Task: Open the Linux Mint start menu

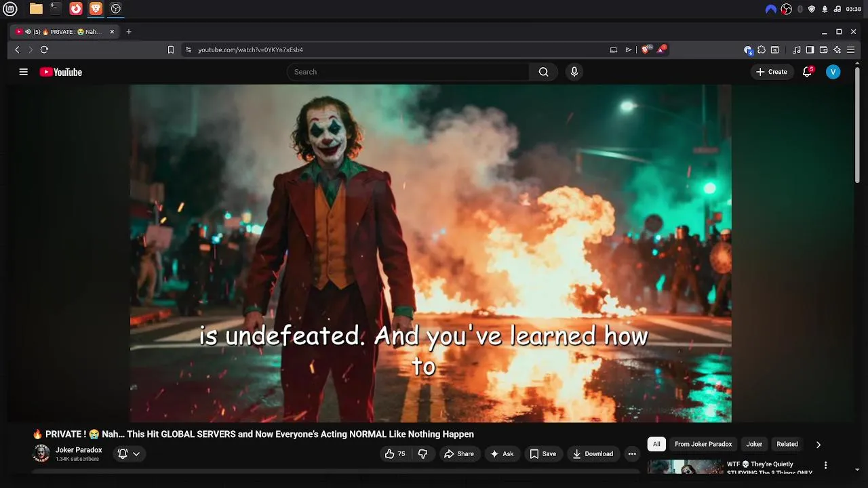Action: (10, 9)
